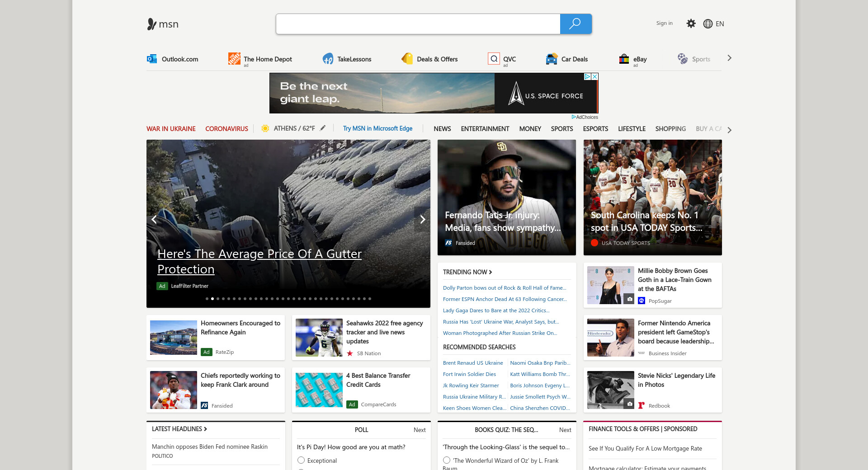
Task: Click the Car Deals shortcut icon
Action: point(552,59)
